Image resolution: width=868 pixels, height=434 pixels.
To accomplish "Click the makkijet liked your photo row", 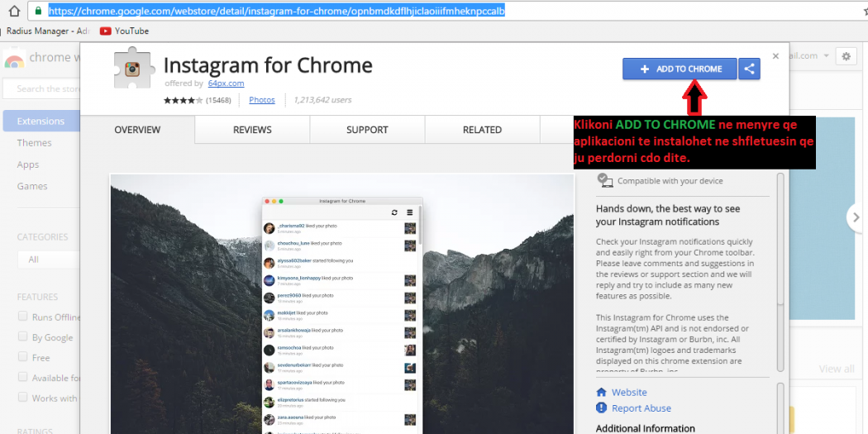I will pyautogui.click(x=340, y=316).
